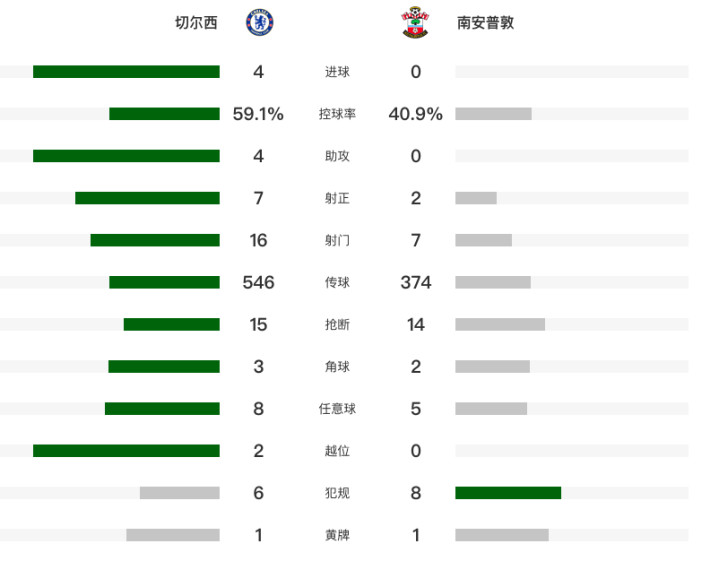719x561 pixels.
Task: Click Chelsea's green 59.1% possession bar
Action: click(x=164, y=114)
